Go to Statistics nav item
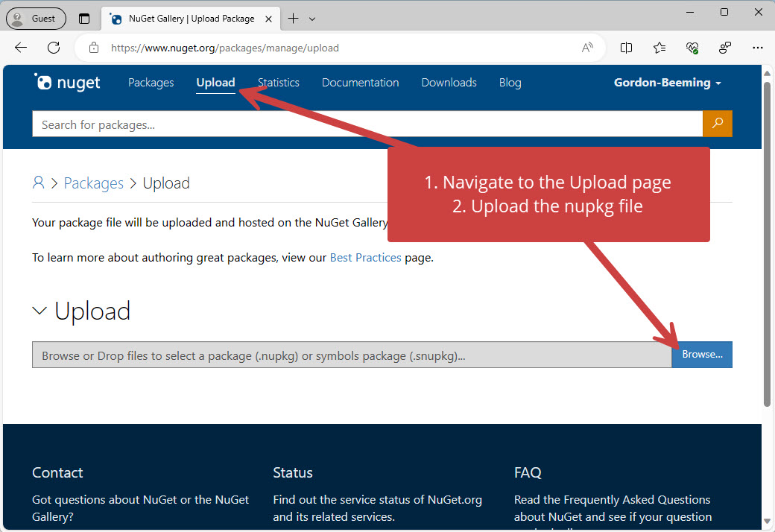This screenshot has height=532, width=775. 278,83
